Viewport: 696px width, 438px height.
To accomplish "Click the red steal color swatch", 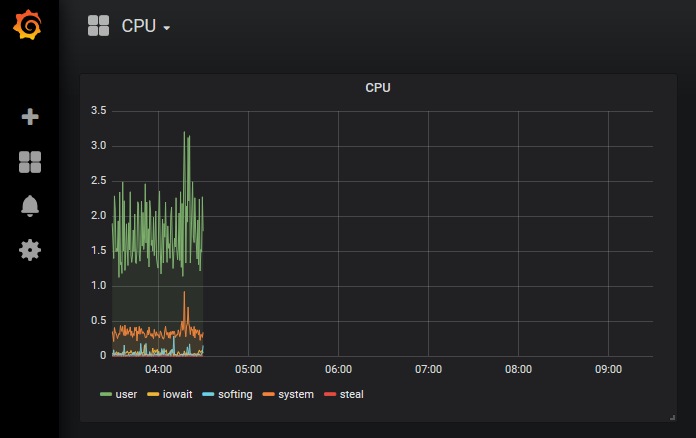I will click(x=330, y=395).
